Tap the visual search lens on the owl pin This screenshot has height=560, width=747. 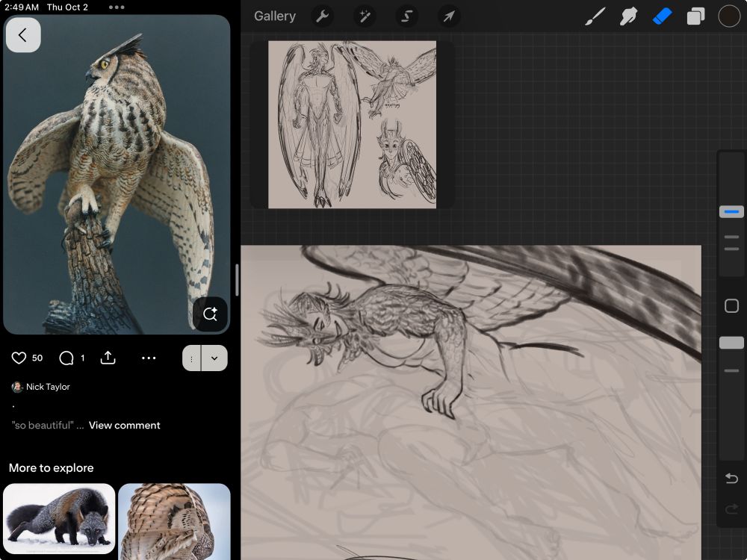coord(210,314)
